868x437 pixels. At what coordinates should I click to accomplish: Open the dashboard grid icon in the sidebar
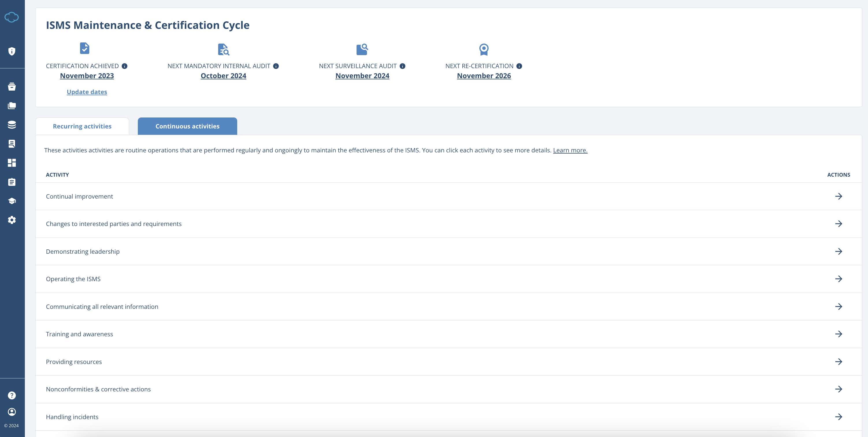12,163
